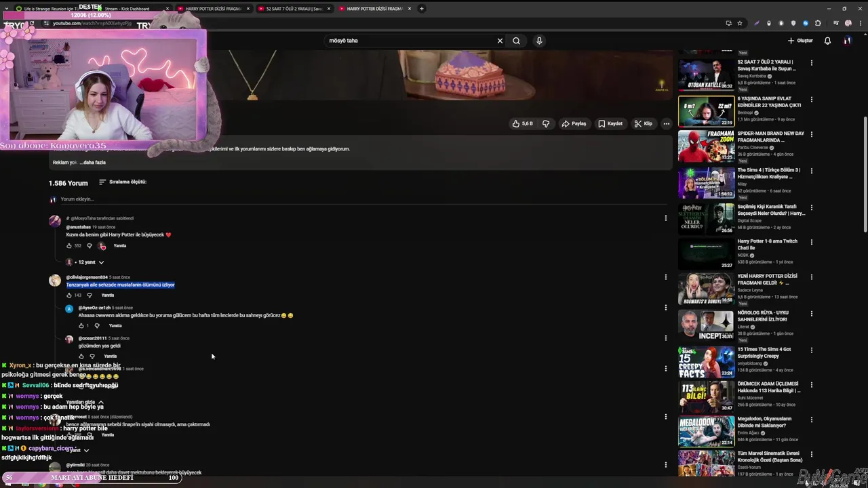Click the SPIDER-MAN Fragmana Zoom thumbnail

706,146
